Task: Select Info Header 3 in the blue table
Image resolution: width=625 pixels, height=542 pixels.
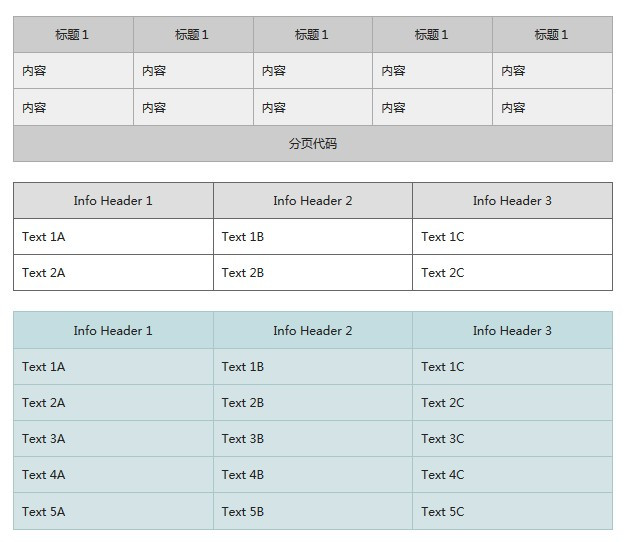Action: (x=512, y=331)
